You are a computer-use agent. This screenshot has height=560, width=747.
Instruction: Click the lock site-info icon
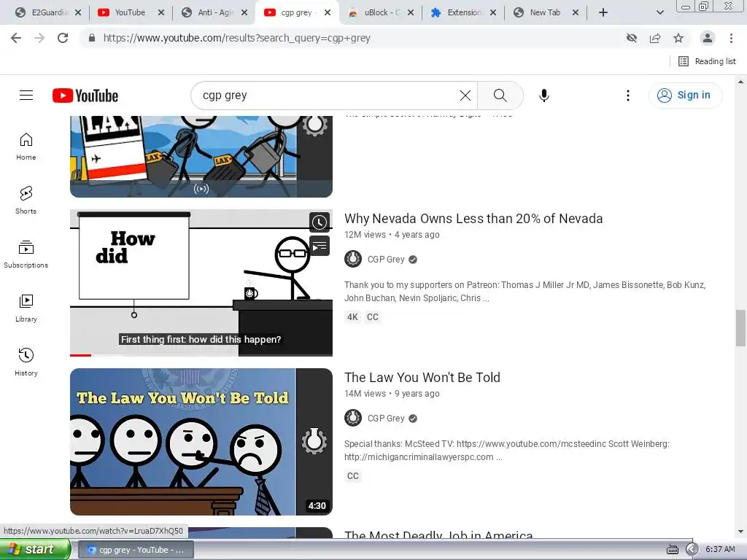click(x=92, y=38)
